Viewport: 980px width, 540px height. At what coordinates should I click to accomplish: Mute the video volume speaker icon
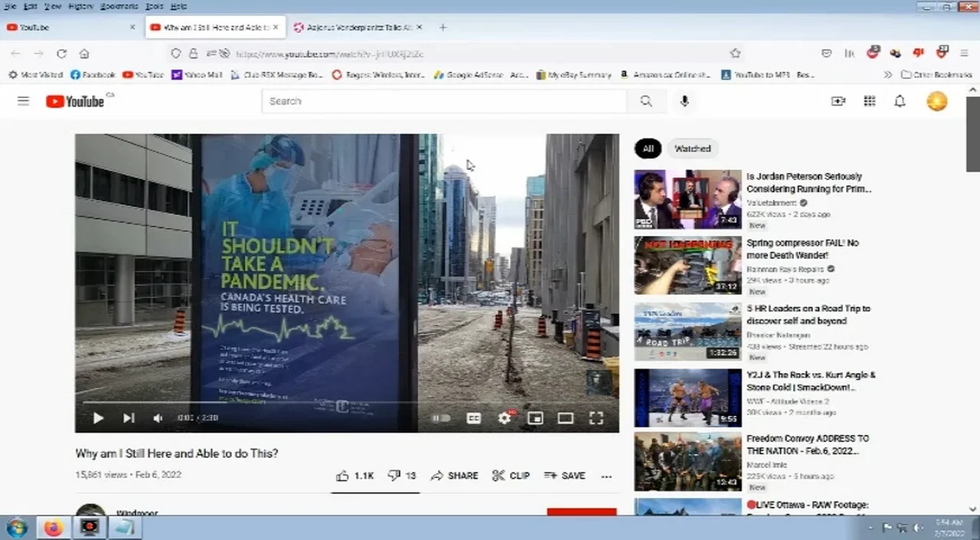click(x=158, y=418)
